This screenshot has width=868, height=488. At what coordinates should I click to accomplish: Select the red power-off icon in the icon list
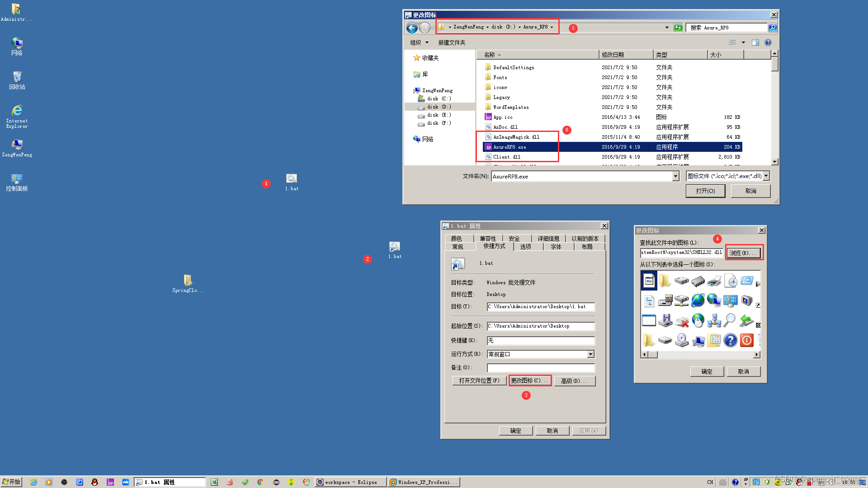pos(746,340)
